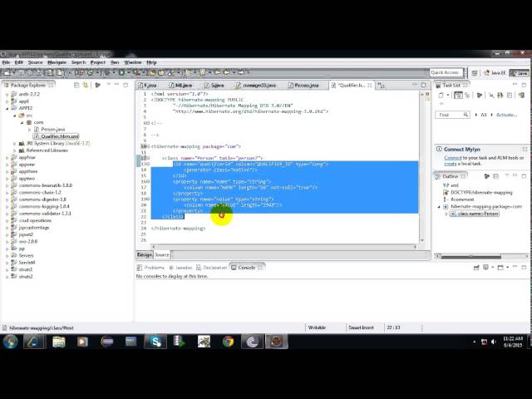Expand JRE System Library node
Viewport: 532px width, 399px height.
[15, 144]
